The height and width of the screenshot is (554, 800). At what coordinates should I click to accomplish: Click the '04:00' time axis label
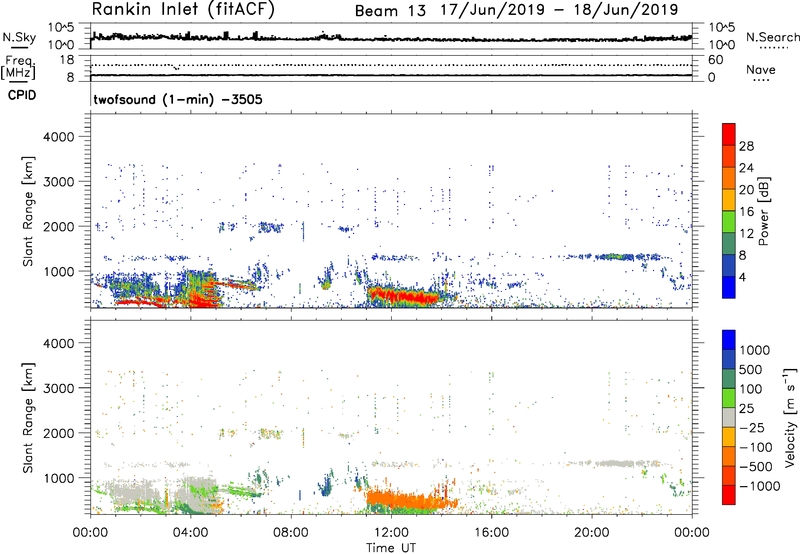[191, 533]
